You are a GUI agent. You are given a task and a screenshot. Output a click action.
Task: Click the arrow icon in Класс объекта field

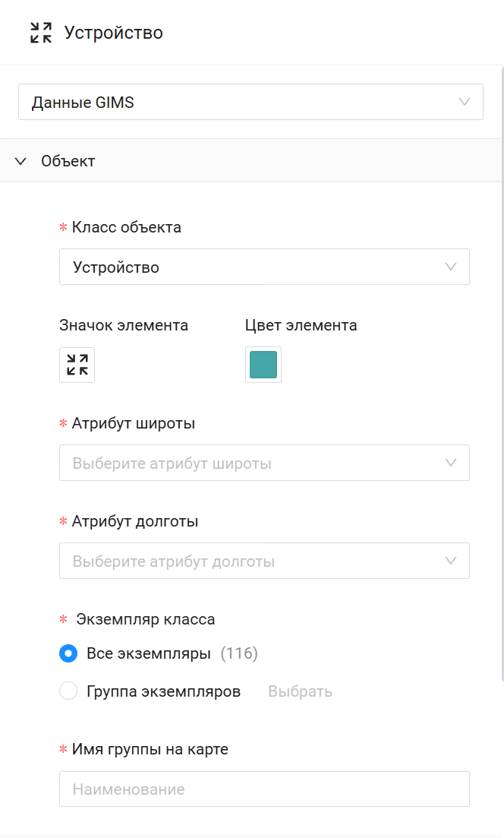click(x=452, y=267)
